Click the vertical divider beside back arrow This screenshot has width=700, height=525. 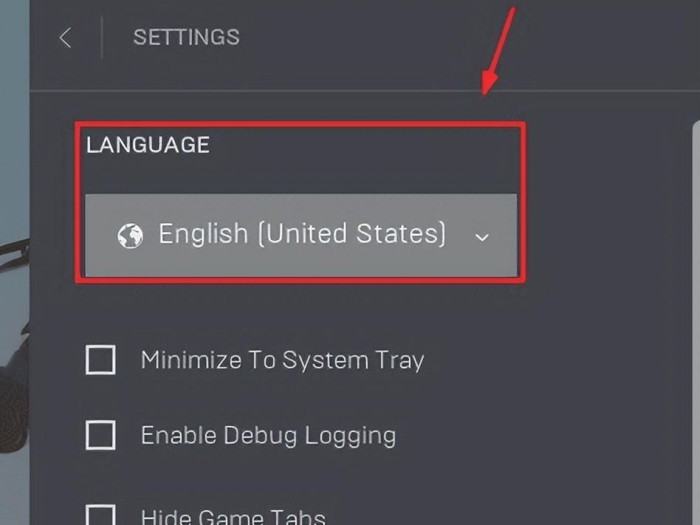[102, 38]
